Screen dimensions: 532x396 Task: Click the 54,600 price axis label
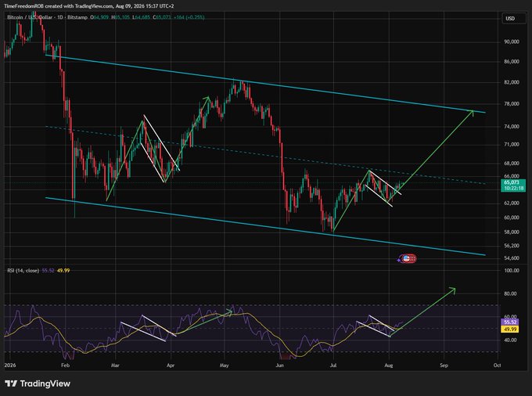[x=512, y=258]
